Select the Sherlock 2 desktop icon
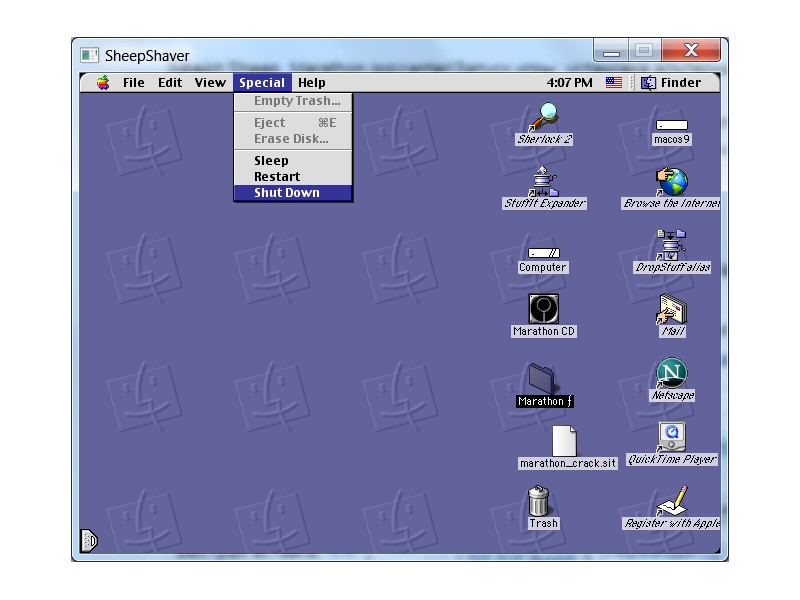 [x=544, y=117]
